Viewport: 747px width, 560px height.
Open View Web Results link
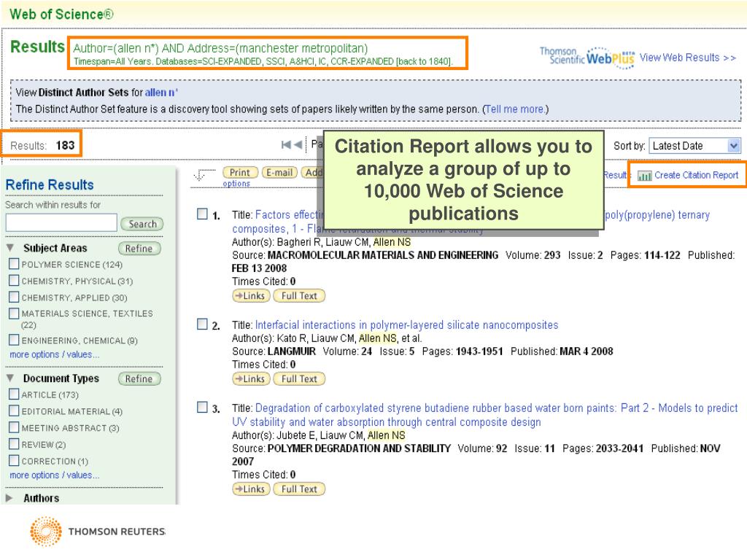point(687,58)
